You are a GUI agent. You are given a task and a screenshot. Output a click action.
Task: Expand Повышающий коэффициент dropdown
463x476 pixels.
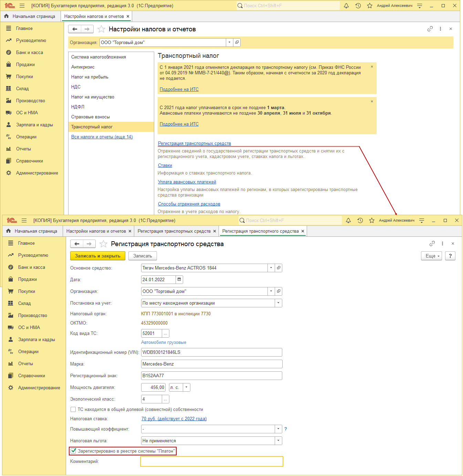pyautogui.click(x=278, y=429)
